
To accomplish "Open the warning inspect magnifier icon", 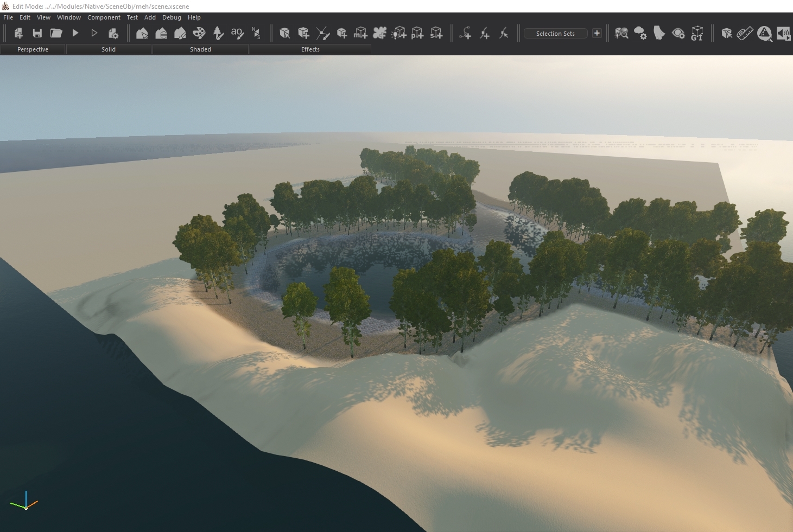I will [x=765, y=34].
